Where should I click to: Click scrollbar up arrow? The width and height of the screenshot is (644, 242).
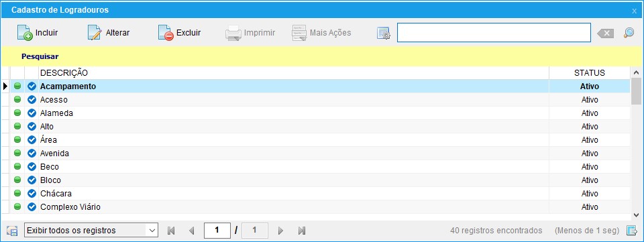click(636, 72)
